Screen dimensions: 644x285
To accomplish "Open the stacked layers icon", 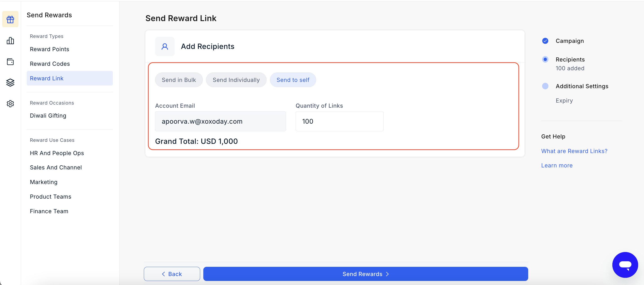I will (10, 83).
